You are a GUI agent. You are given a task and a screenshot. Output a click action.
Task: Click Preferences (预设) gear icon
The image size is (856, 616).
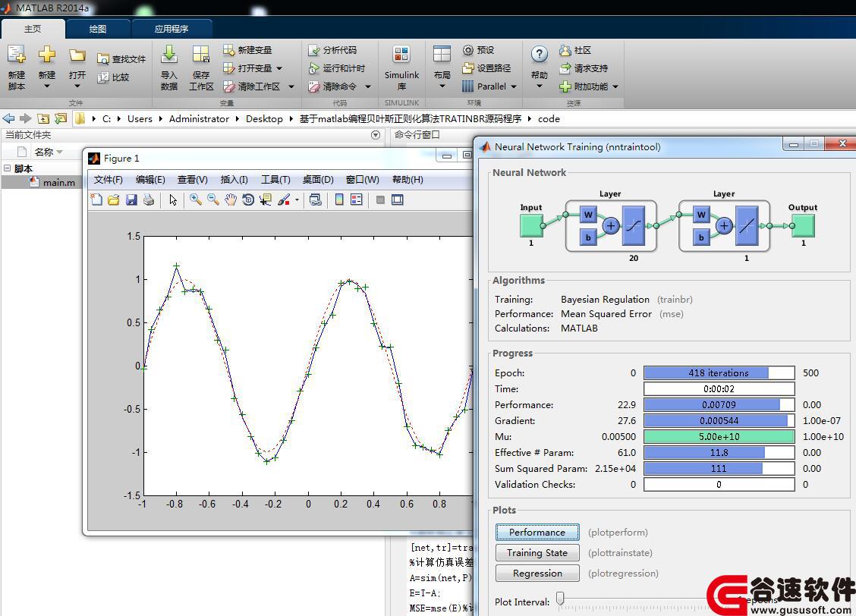coord(468,50)
